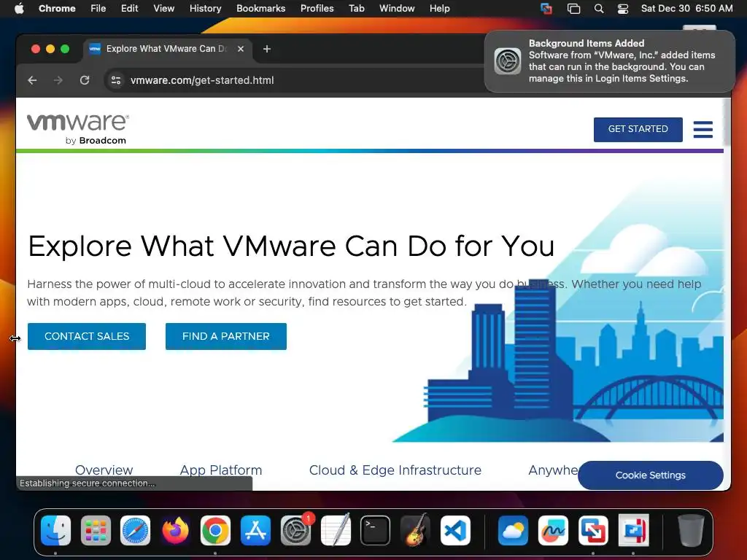The height and width of the screenshot is (560, 747).
Task: Click the VMware by Broadcom logo
Action: 77,129
